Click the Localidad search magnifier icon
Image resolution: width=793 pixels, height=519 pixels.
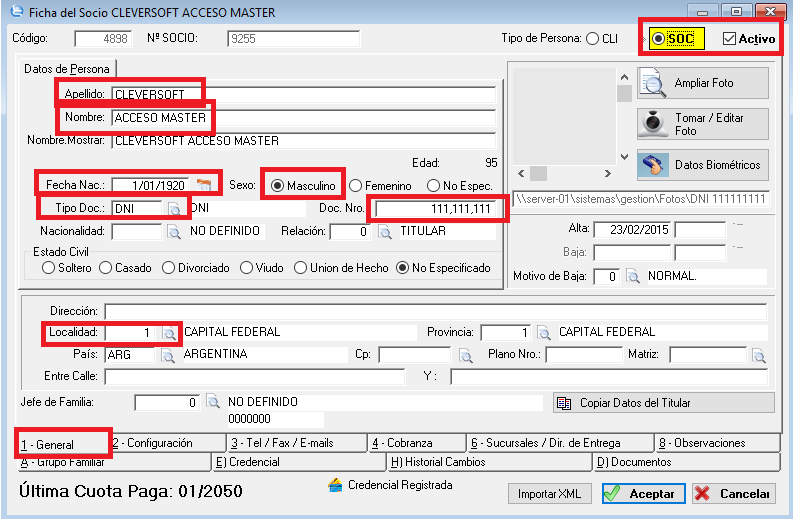[169, 332]
